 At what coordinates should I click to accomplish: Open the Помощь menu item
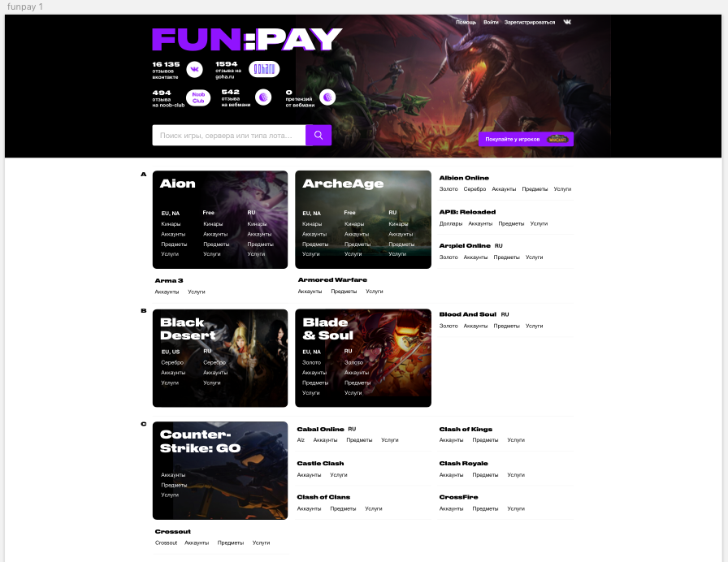466,22
